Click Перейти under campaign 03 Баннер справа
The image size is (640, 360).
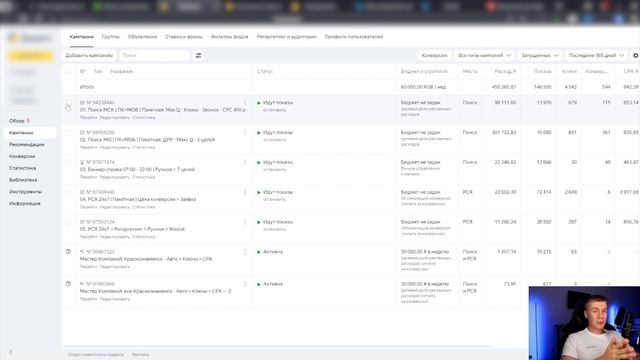88,177
